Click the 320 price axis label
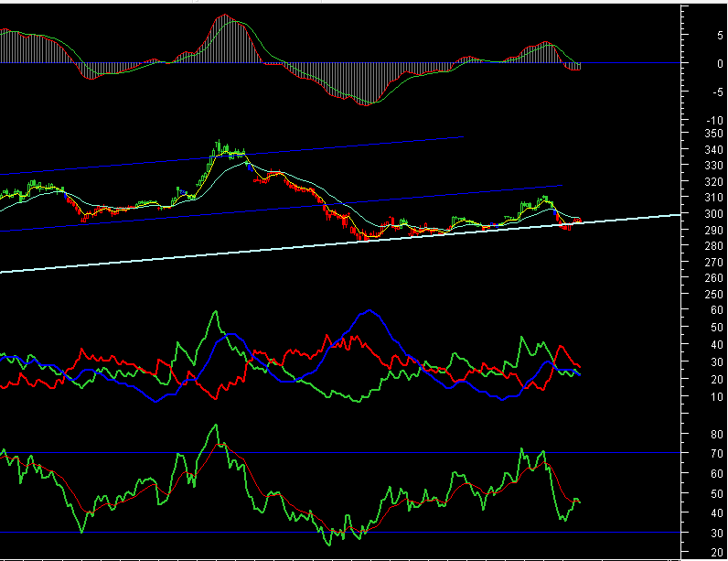728x561 pixels. pos(713,181)
